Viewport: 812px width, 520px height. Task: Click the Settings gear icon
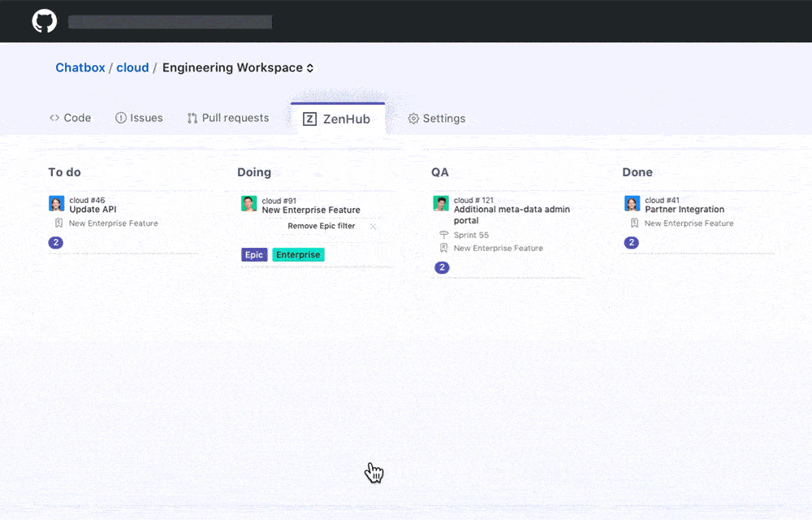[413, 119]
